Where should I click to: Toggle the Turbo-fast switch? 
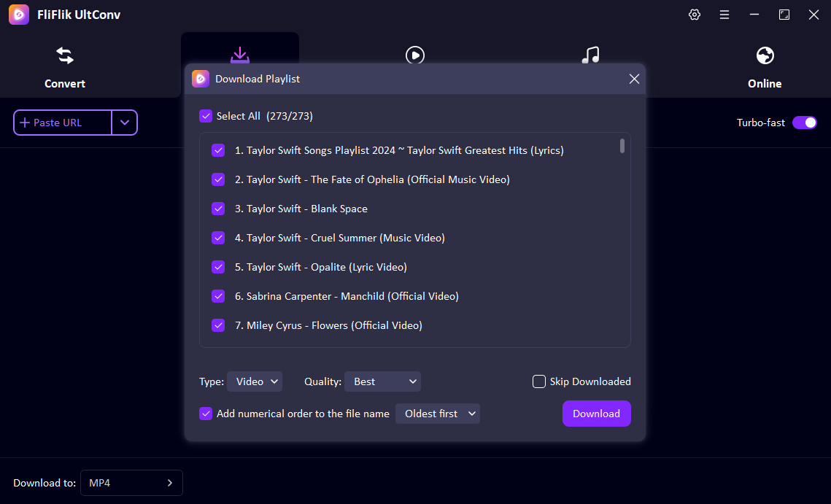[x=805, y=123]
